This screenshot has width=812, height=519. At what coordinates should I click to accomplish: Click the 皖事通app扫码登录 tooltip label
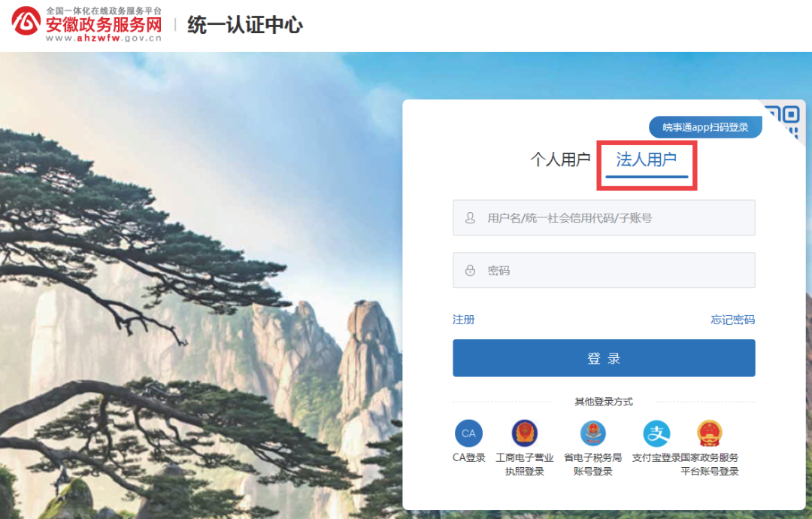tap(705, 127)
